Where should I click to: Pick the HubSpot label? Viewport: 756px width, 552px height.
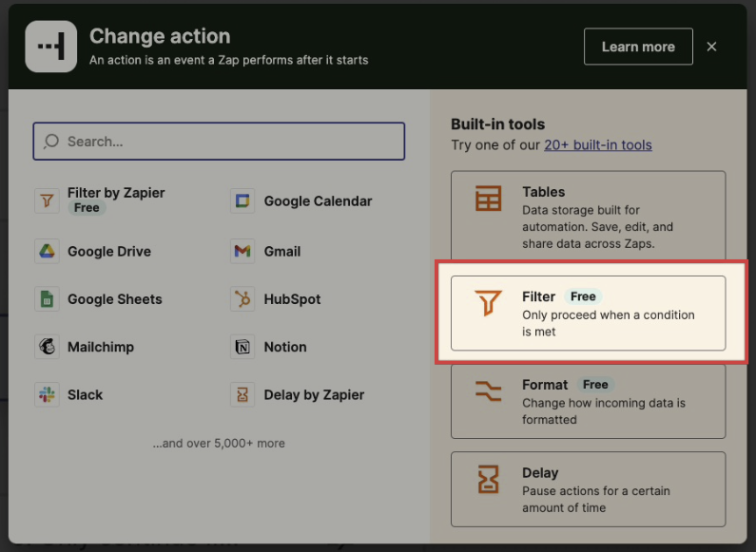(292, 299)
